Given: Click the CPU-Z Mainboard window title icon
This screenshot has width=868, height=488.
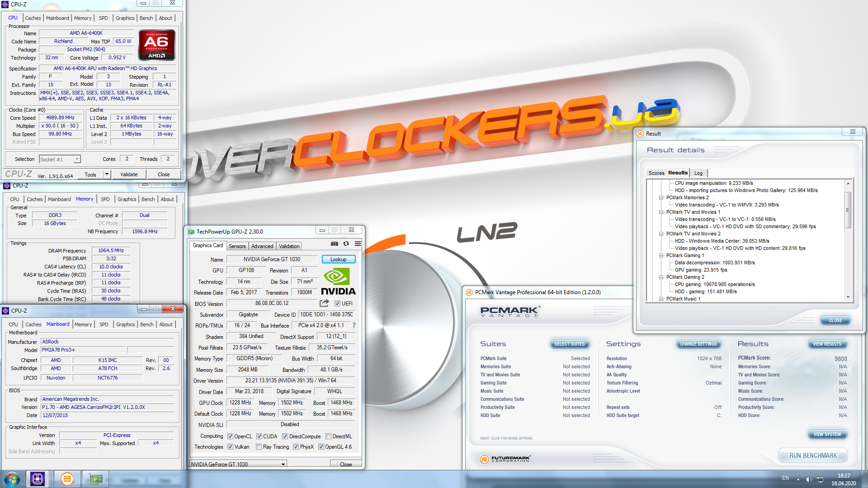Looking at the screenshot, I should [6, 311].
